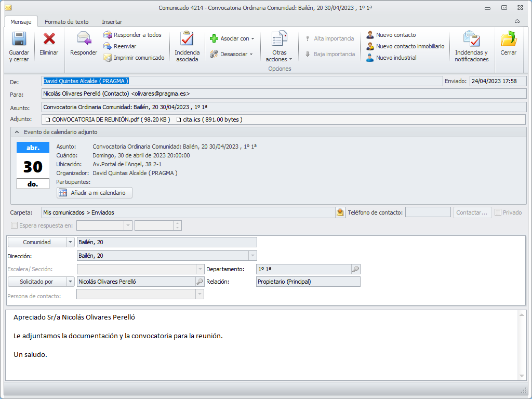The height and width of the screenshot is (399, 532).
Task: Click the message body scrollbar up arrow
Action: pyautogui.click(x=522, y=315)
